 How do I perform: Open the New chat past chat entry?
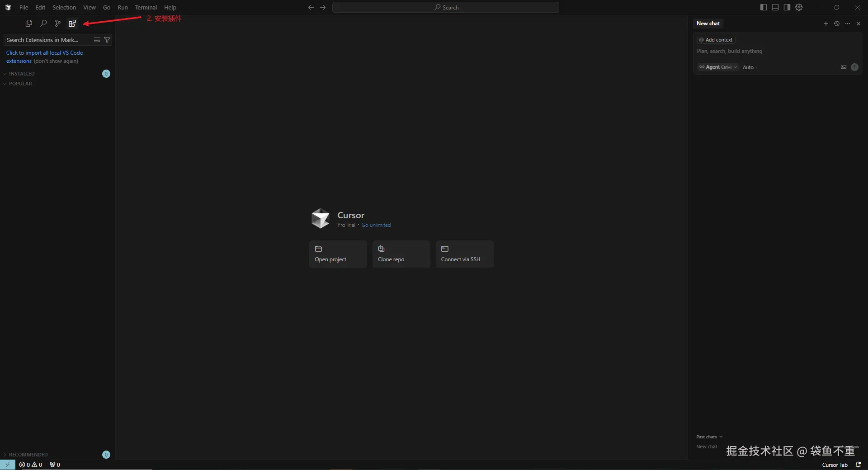tap(707, 446)
